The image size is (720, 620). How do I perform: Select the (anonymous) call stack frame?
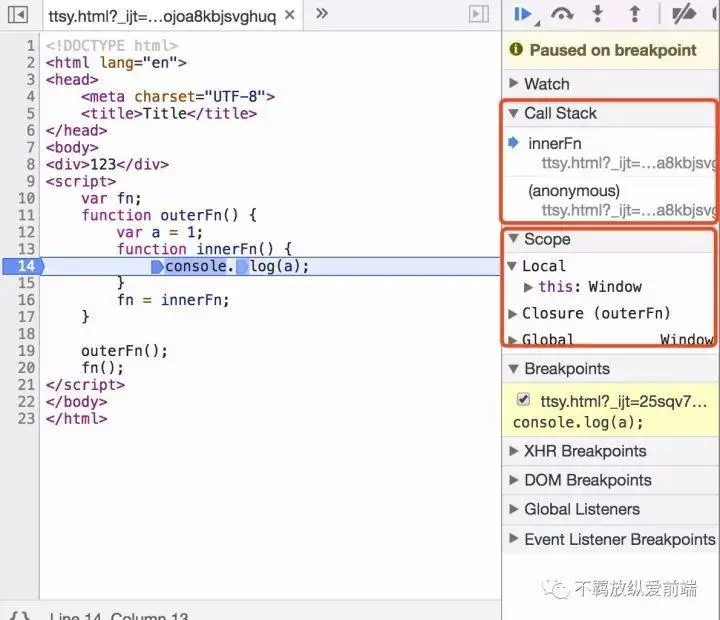coord(609,200)
